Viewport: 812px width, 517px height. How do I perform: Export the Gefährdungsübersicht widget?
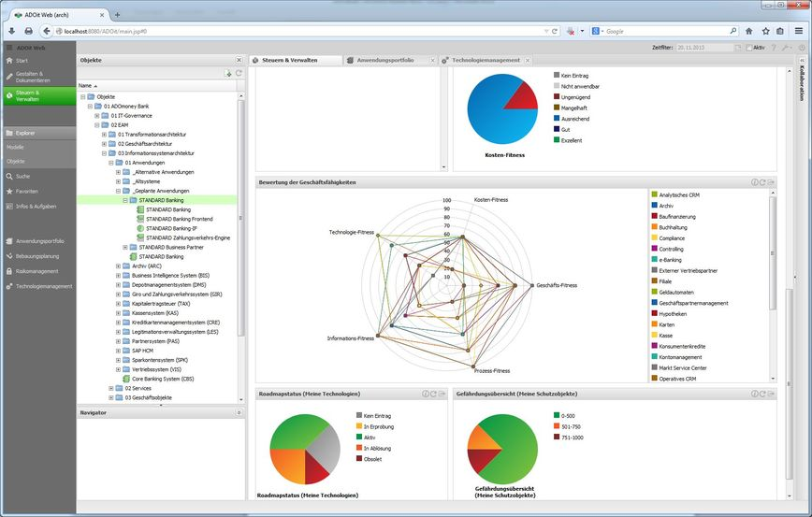coord(771,394)
